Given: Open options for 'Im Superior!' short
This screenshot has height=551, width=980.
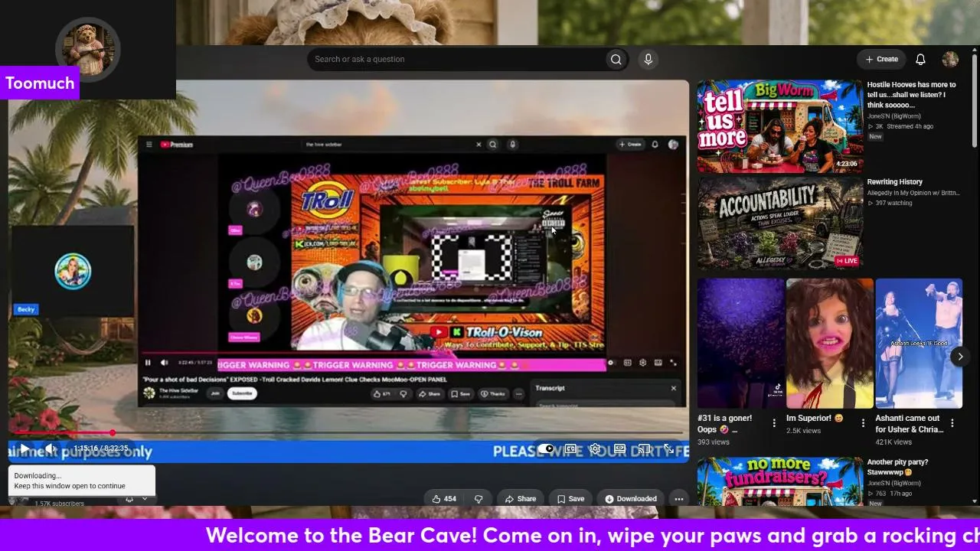Looking at the screenshot, I should pyautogui.click(x=863, y=423).
